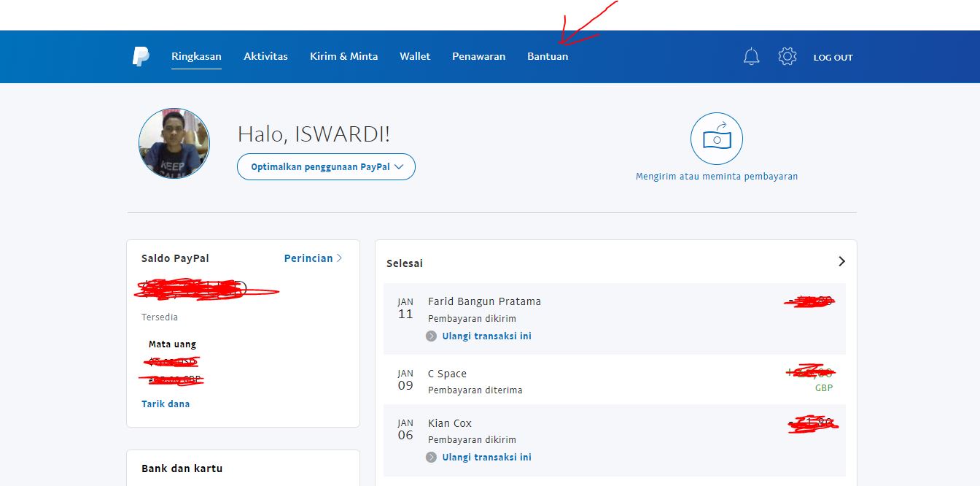Open the Penawaran menu item
980x486 pixels.
[478, 56]
